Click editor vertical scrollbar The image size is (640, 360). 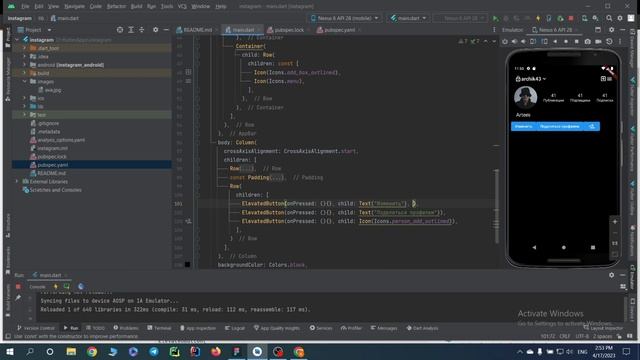click(x=496, y=206)
